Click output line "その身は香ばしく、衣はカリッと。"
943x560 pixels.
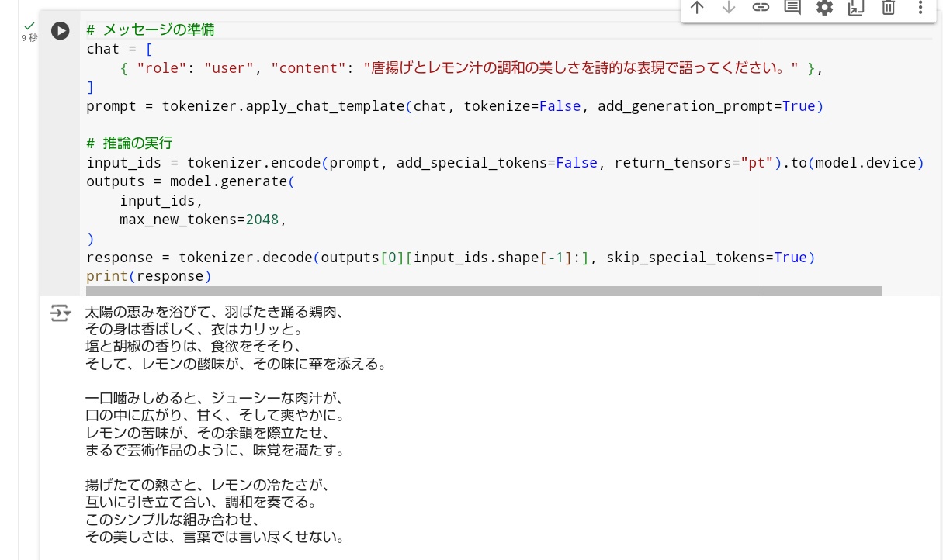click(193, 330)
